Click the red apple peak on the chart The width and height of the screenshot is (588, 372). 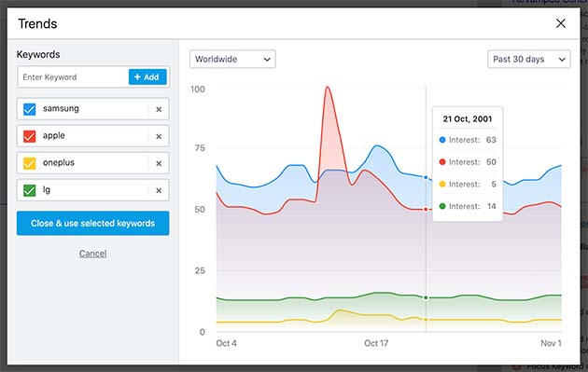[328, 88]
